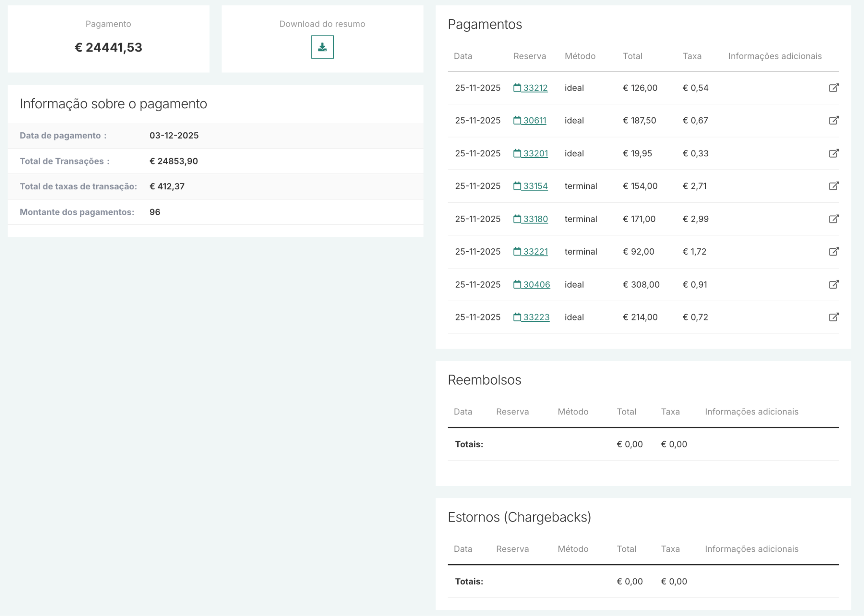864x616 pixels.
Task: Open external link for reservation 30611 row
Action: pyautogui.click(x=834, y=121)
